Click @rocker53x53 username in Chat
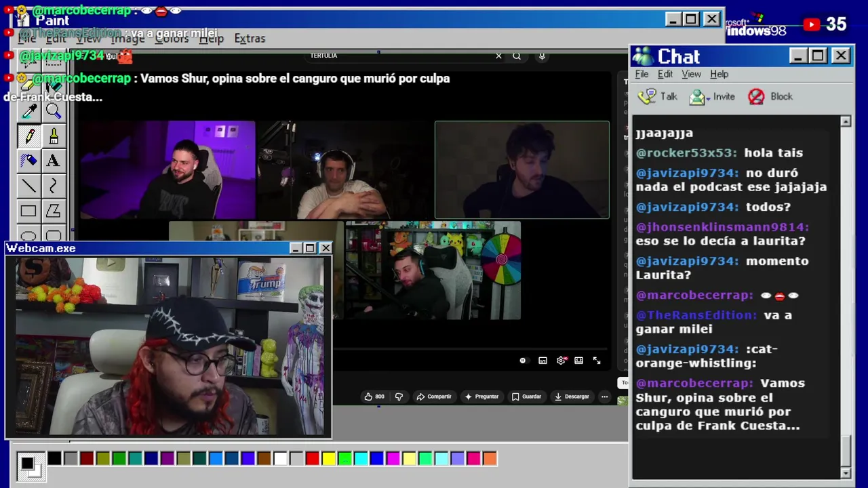The width and height of the screenshot is (868, 488). tap(687, 153)
